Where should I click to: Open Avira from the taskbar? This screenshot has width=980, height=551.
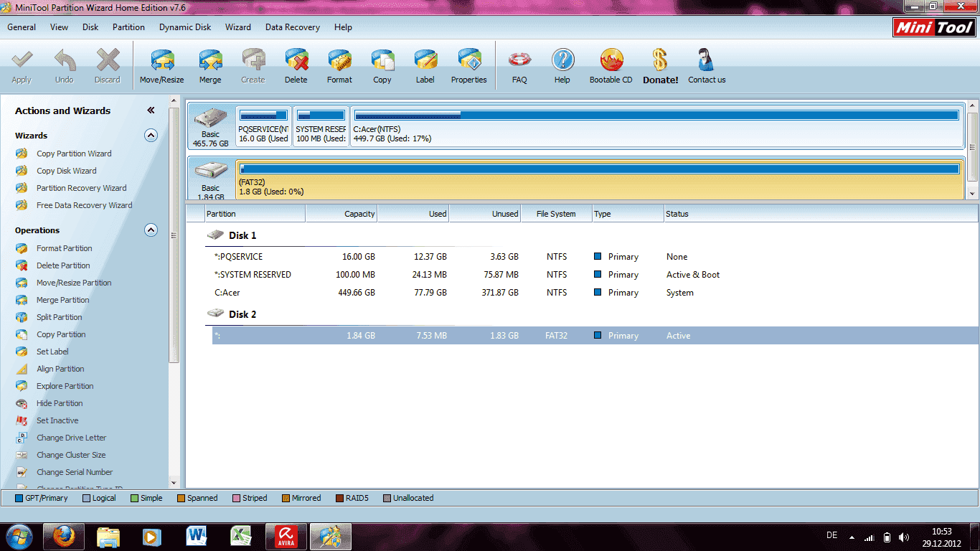pos(286,536)
